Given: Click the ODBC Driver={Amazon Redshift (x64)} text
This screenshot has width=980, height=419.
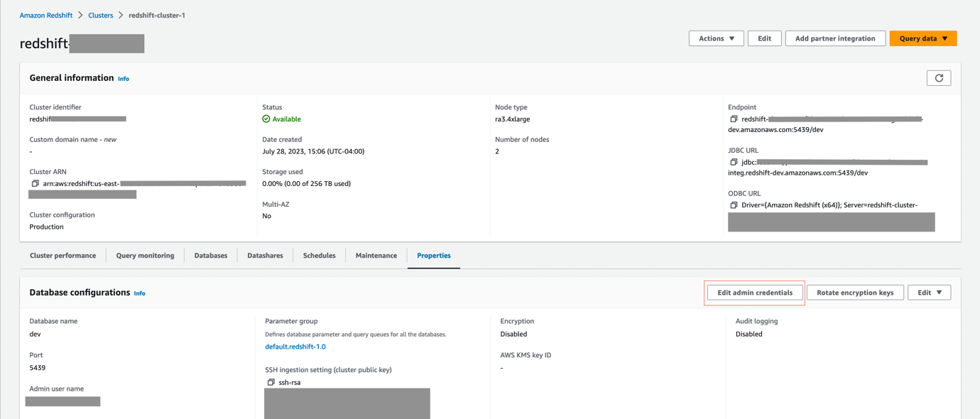Looking at the screenshot, I should (829, 205).
